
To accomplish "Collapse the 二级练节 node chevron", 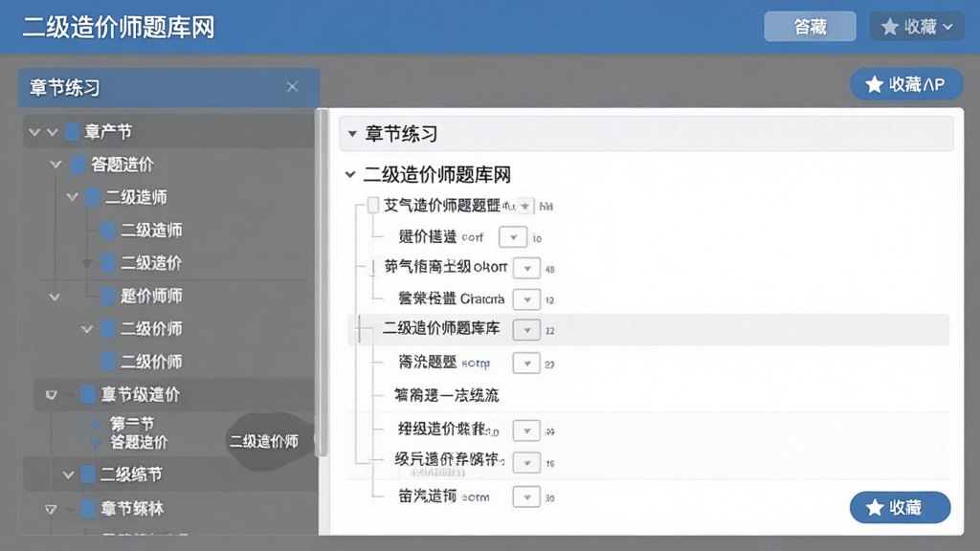I will (x=68, y=475).
